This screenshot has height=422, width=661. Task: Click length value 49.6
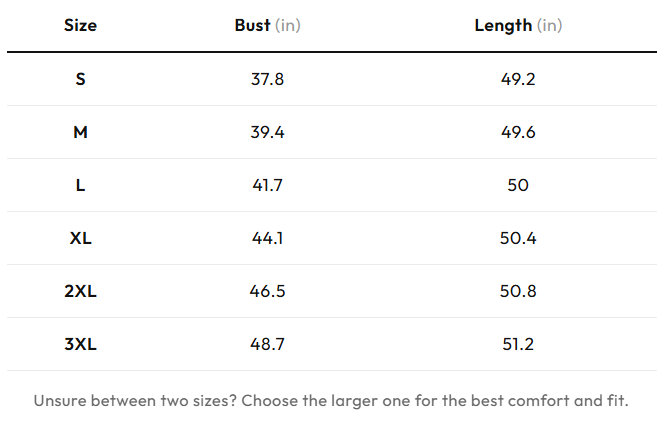tap(518, 132)
